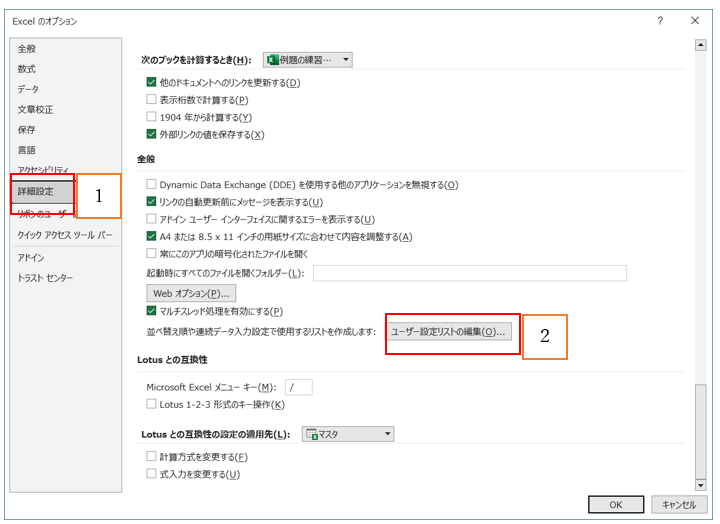
Task: Open 次のブックを計算するとき workbook dropdown
Action: (308, 60)
